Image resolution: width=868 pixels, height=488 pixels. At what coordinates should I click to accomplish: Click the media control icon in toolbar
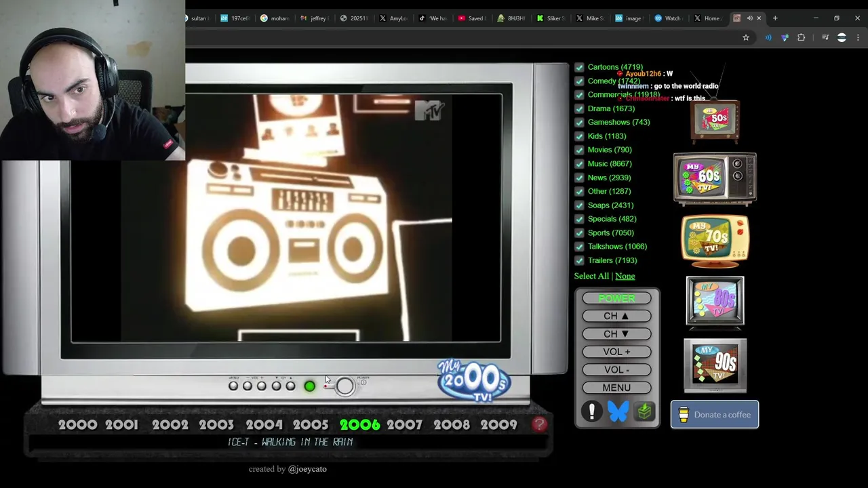click(825, 37)
